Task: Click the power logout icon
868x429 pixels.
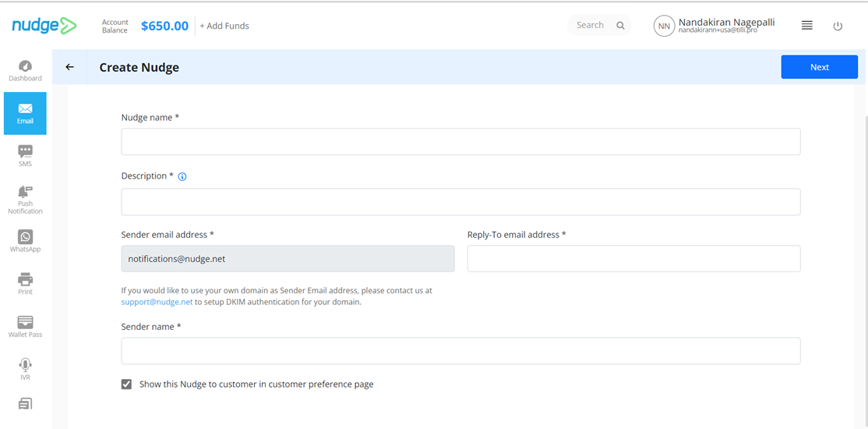Action: point(838,26)
